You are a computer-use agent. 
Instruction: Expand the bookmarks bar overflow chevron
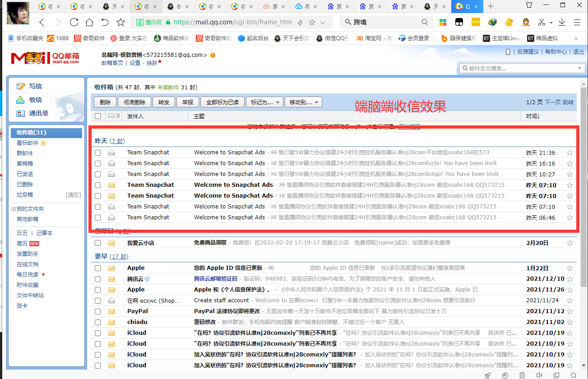click(x=576, y=38)
